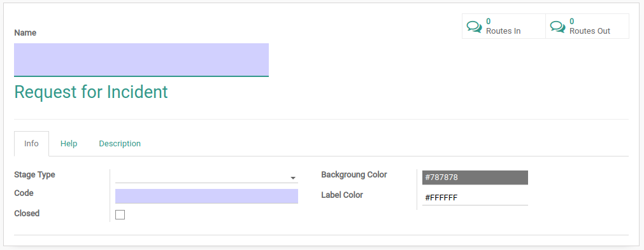
Task: Click the Routes In chat bubble icon
Action: click(x=475, y=27)
